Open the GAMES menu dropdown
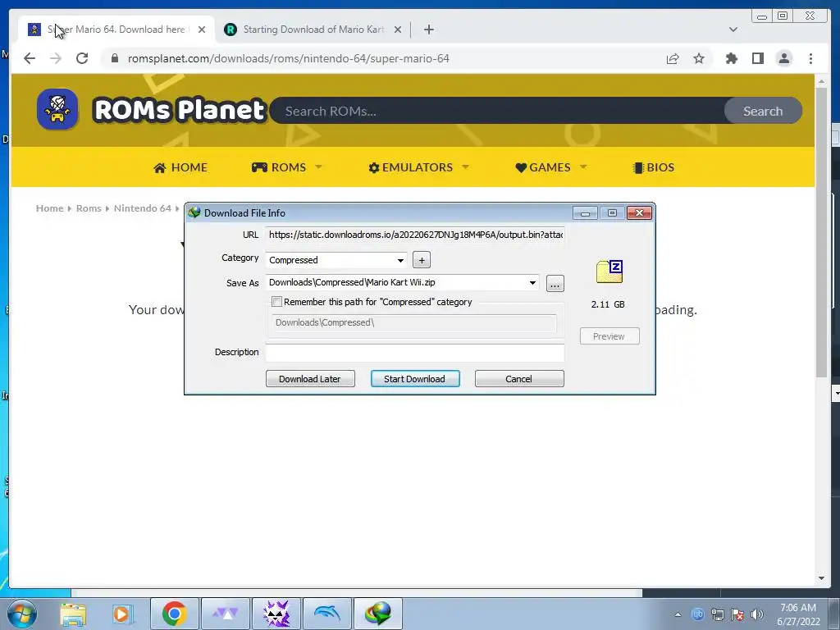840x630 pixels. [x=550, y=167]
